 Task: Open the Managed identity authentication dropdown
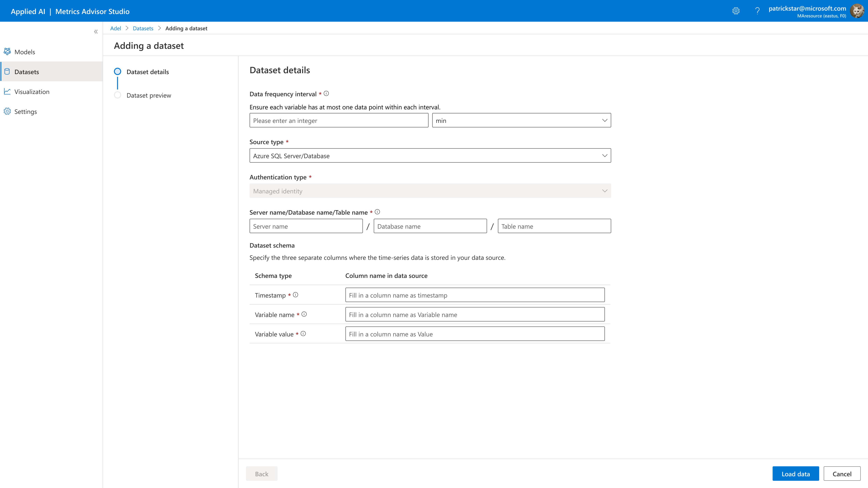click(x=430, y=191)
